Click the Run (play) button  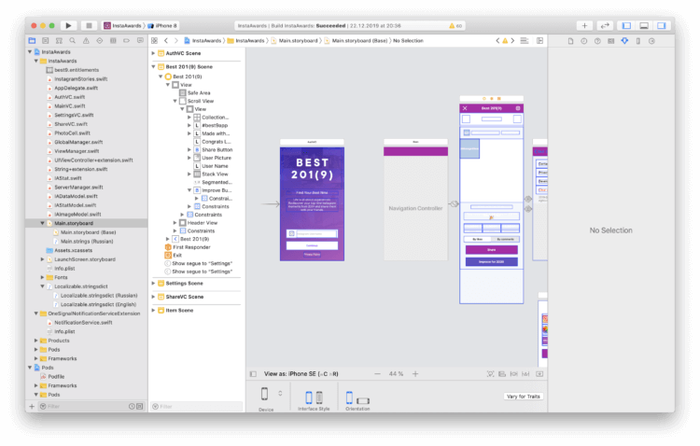click(68, 25)
